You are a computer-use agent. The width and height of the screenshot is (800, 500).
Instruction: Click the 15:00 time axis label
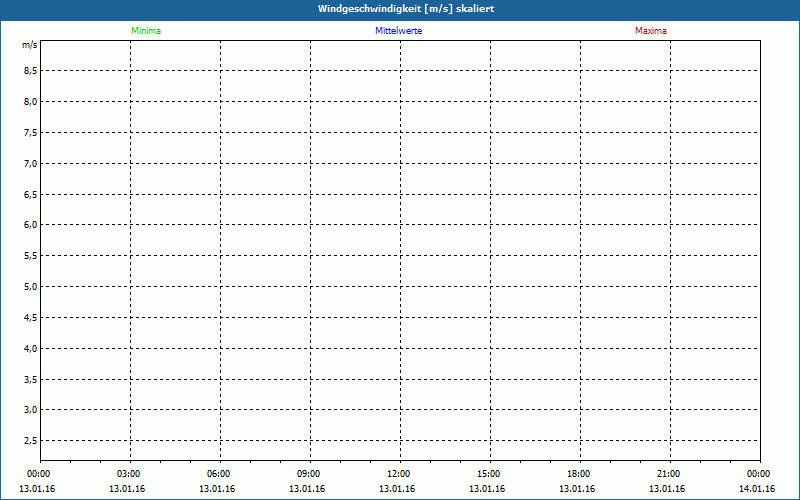coord(489,474)
